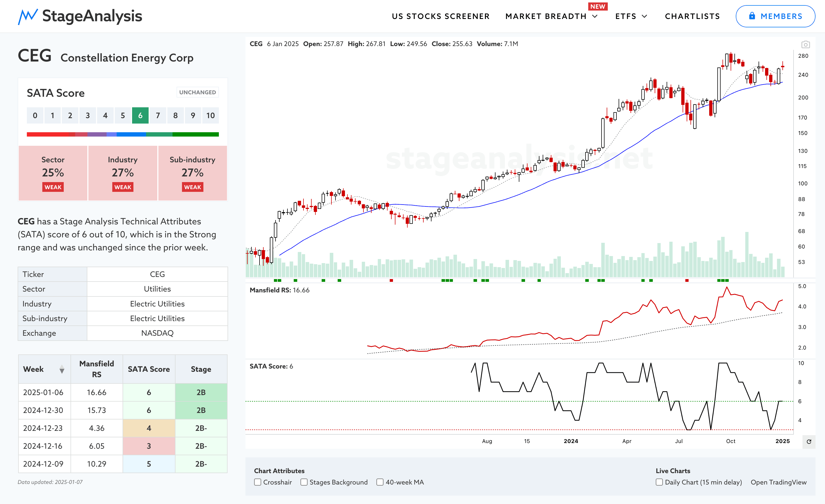The height and width of the screenshot is (504, 825).
Task: Click Electric Utilities in the Sub-industry row
Action: click(x=157, y=318)
